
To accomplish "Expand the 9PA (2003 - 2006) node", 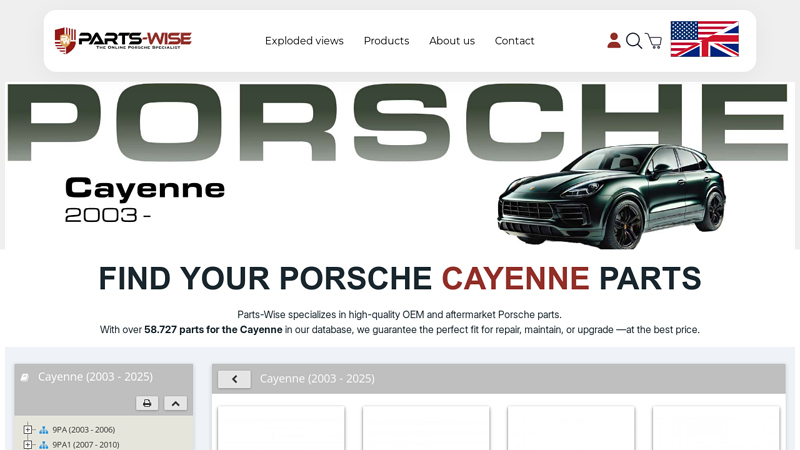I will (28, 430).
